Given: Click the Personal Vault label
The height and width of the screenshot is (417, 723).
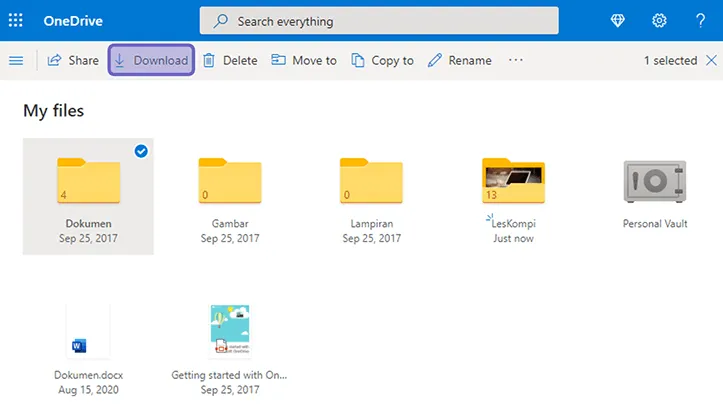Looking at the screenshot, I should click(655, 224).
